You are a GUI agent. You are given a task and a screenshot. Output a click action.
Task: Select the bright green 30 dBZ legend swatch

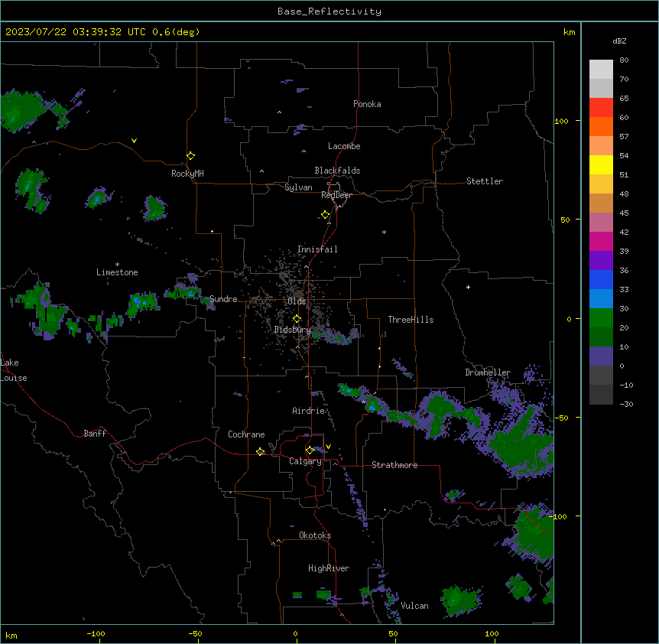[x=601, y=318]
